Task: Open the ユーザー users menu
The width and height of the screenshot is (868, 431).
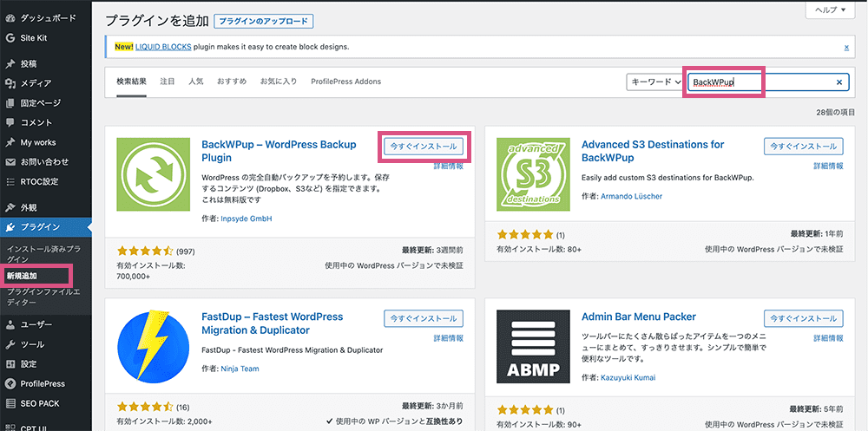Action: click(36, 324)
